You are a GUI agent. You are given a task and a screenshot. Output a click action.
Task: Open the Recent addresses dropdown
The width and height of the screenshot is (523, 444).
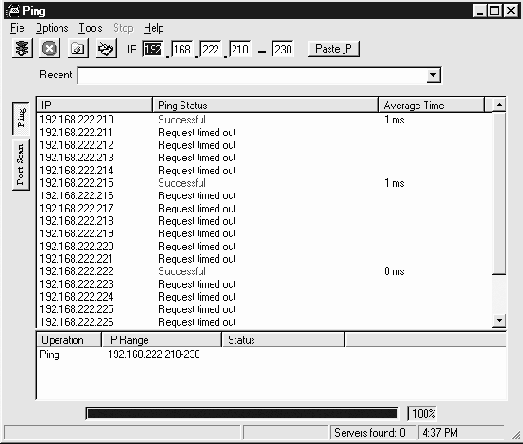[433, 75]
